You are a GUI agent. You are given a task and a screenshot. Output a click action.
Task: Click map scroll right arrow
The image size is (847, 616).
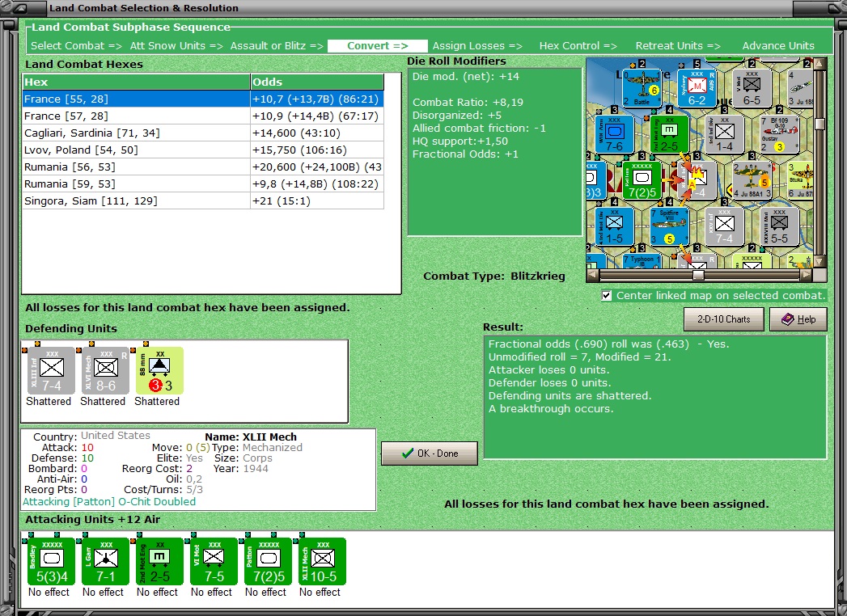tap(806, 276)
